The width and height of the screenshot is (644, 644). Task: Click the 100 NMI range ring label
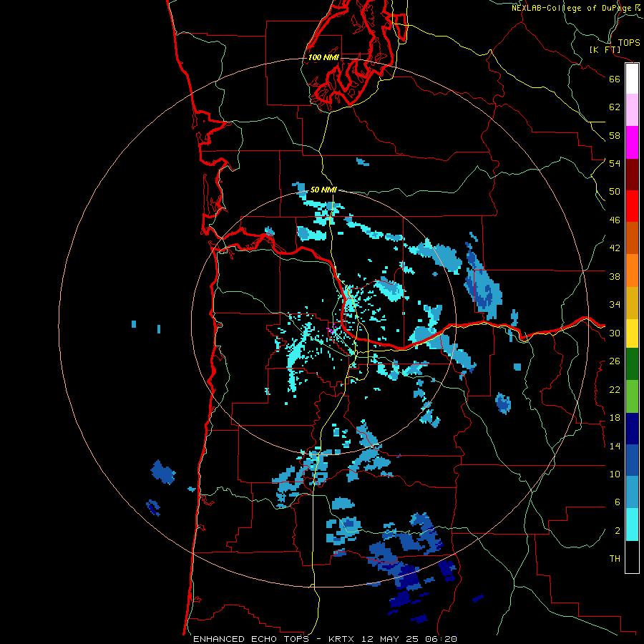(323, 57)
